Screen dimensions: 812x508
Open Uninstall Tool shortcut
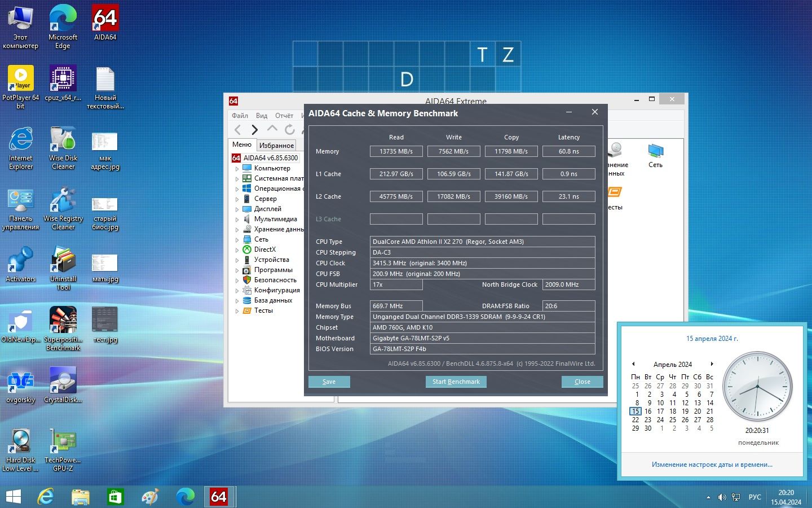[63, 268]
